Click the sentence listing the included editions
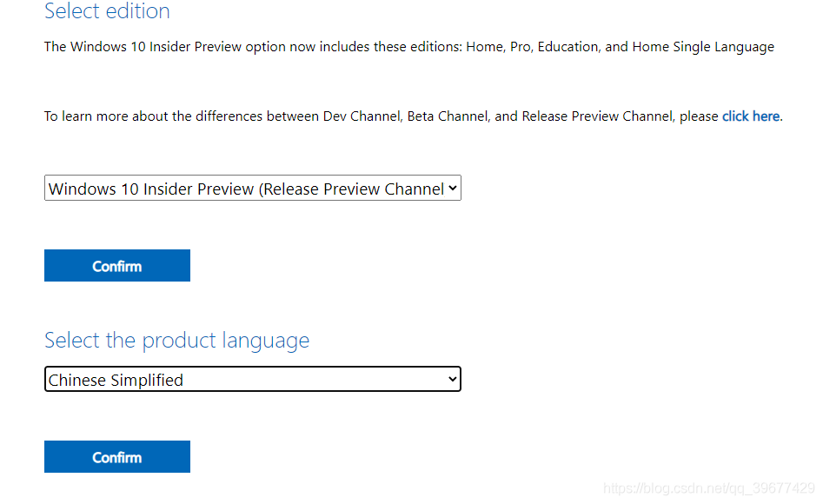 tap(408, 47)
